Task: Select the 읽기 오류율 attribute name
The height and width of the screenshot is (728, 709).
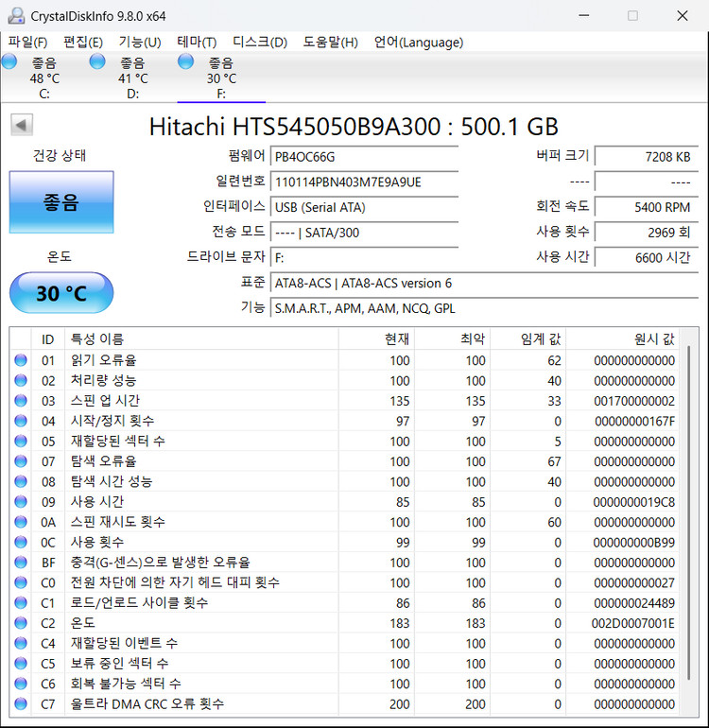Action: [103, 360]
